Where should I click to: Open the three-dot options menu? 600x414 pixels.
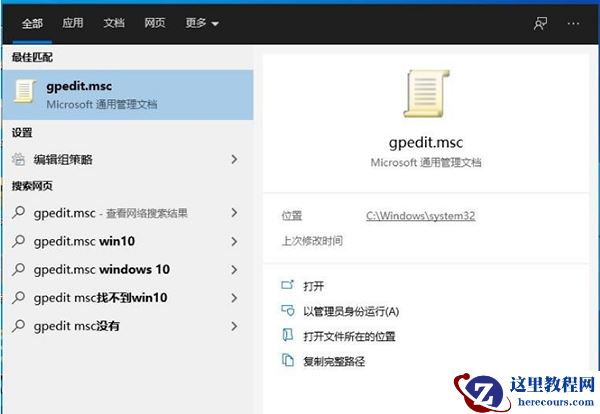[x=573, y=24]
